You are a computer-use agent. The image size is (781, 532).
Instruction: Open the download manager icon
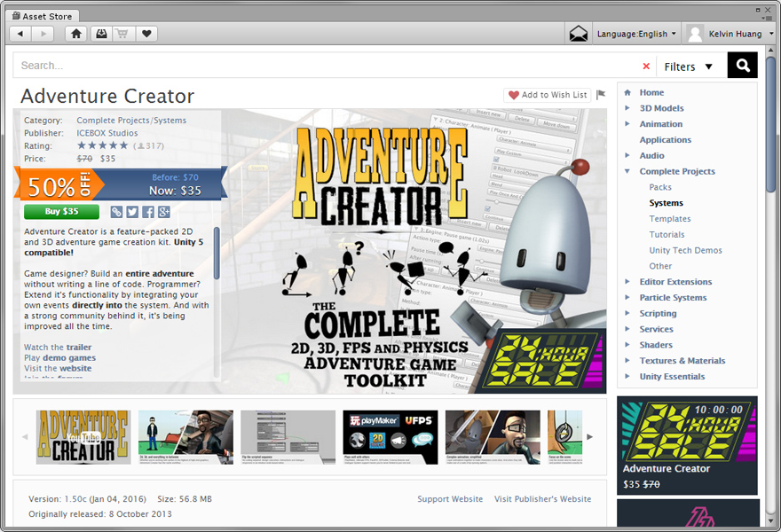(x=101, y=34)
